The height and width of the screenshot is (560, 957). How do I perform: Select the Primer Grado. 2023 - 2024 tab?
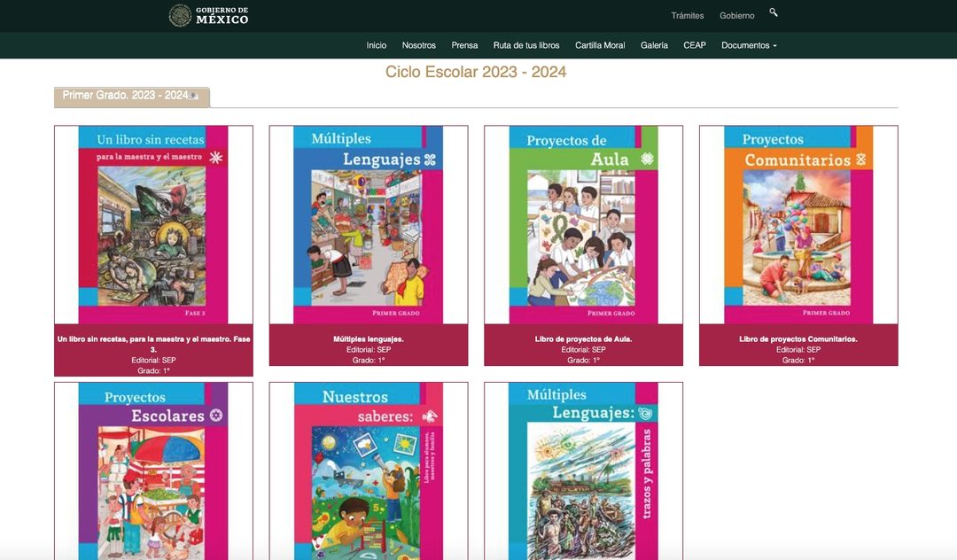click(x=132, y=97)
